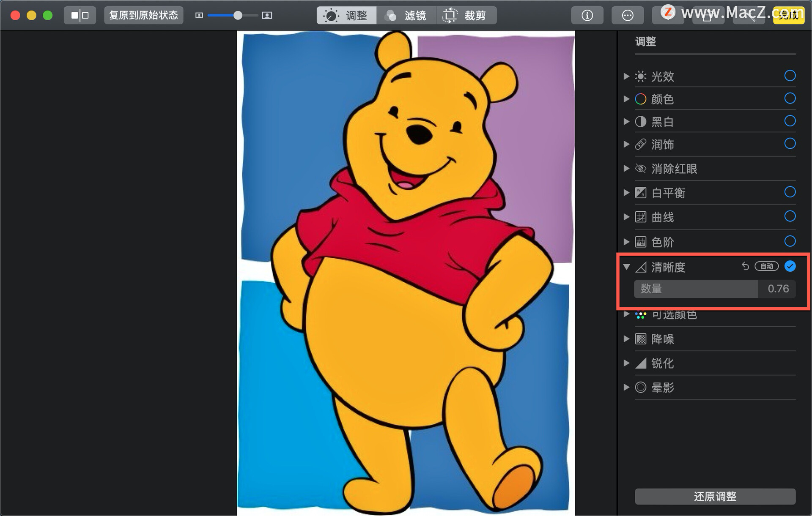Reset 清晰度 with the undo arrow icon
The width and height of the screenshot is (812, 516).
(745, 266)
